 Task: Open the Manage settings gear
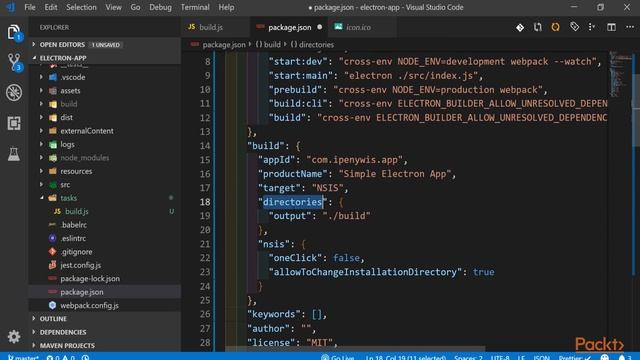pyautogui.click(x=14, y=336)
